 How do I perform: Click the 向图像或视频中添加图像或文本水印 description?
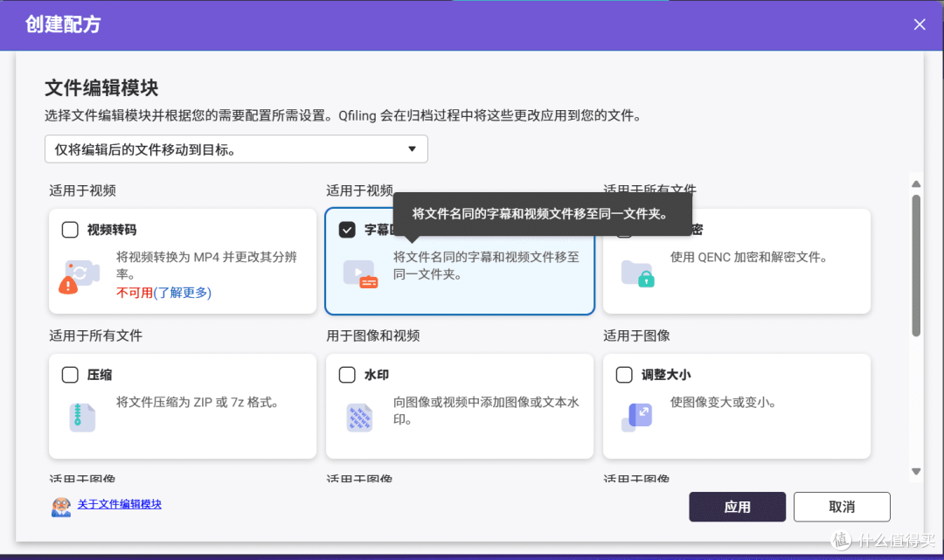click(486, 411)
